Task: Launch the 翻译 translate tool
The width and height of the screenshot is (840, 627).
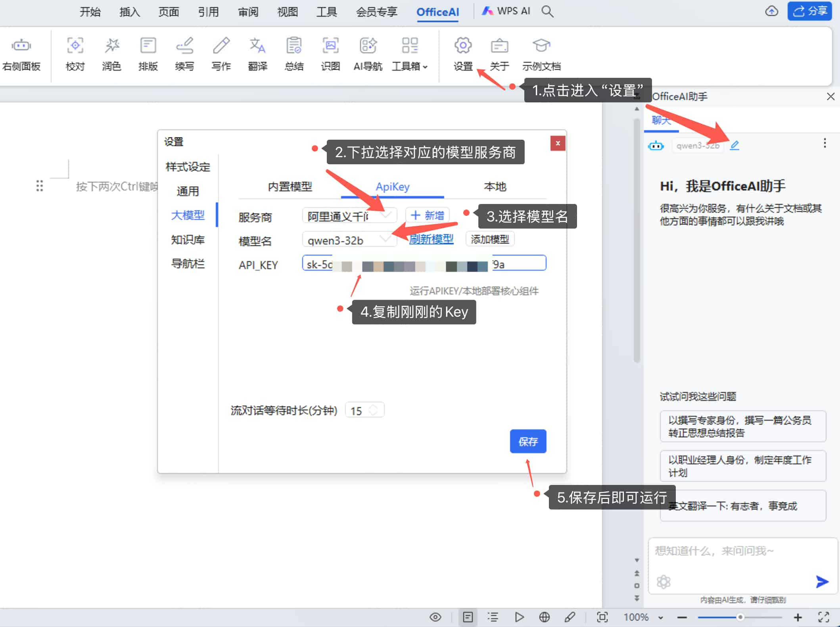Action: point(257,54)
